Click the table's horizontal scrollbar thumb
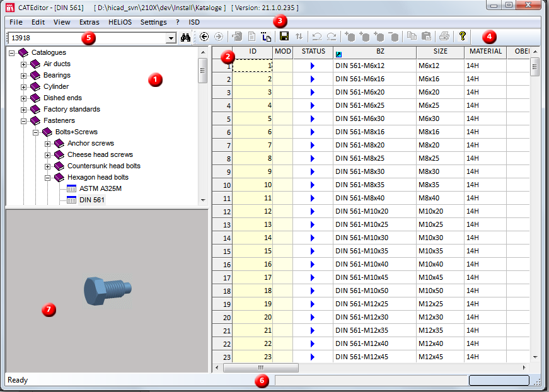549x392 pixels. click(260, 367)
